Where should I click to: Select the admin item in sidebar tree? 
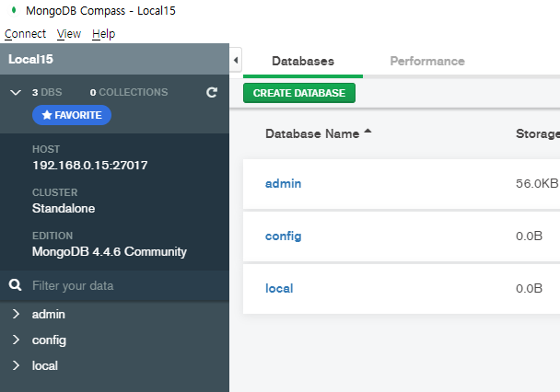49,314
